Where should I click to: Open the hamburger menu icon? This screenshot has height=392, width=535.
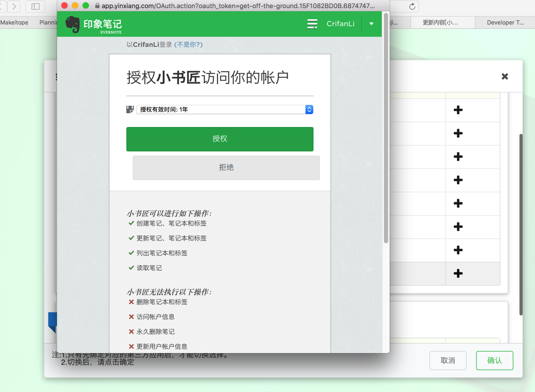(x=312, y=24)
